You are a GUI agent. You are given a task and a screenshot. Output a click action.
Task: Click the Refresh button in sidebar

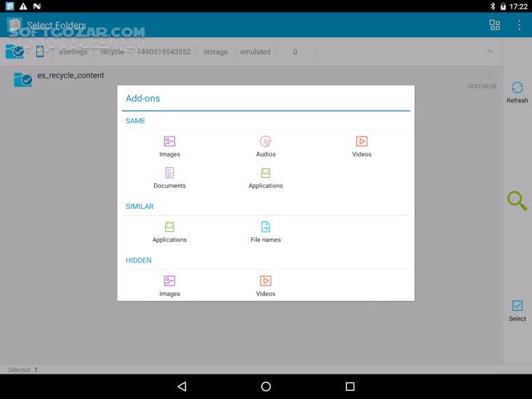517,92
